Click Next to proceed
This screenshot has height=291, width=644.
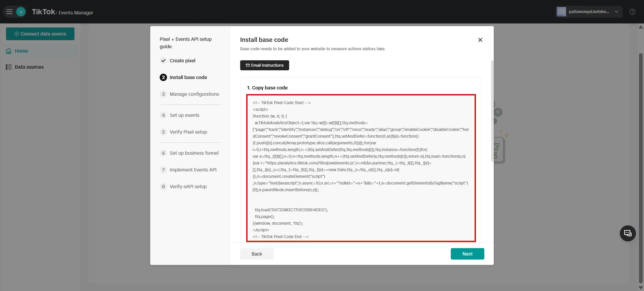467,254
